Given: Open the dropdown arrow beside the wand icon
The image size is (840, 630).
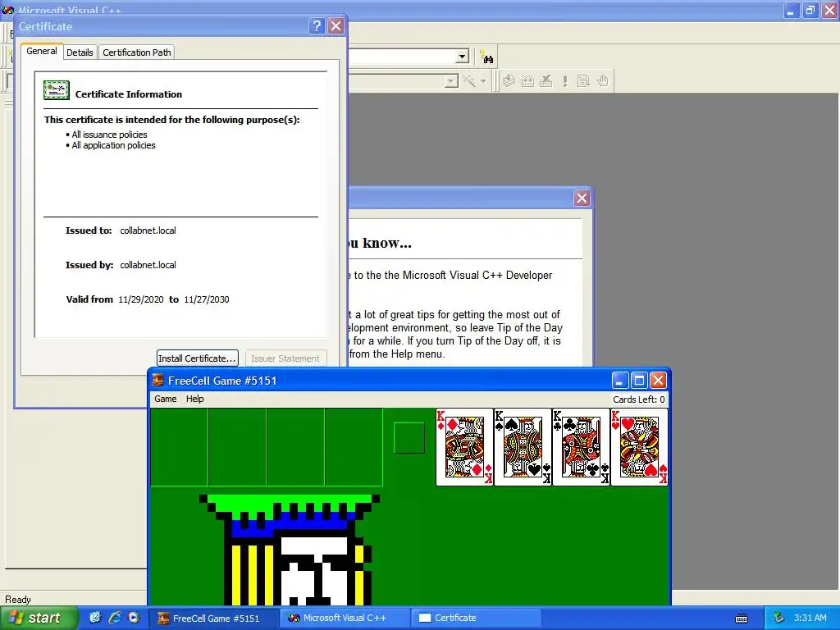Looking at the screenshot, I should click(483, 81).
